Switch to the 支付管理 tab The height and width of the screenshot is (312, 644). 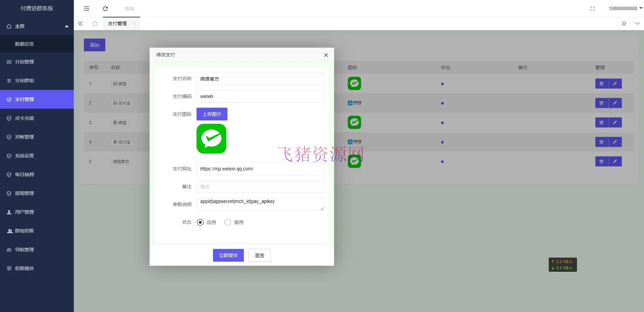[x=117, y=23]
